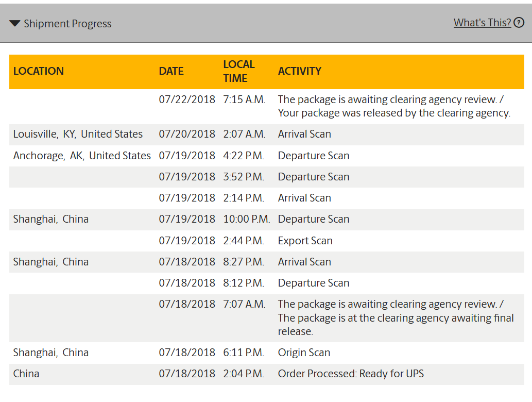Click the Louisville, KY, United States location
Image resolution: width=532 pixels, height=402 pixels.
[78, 134]
